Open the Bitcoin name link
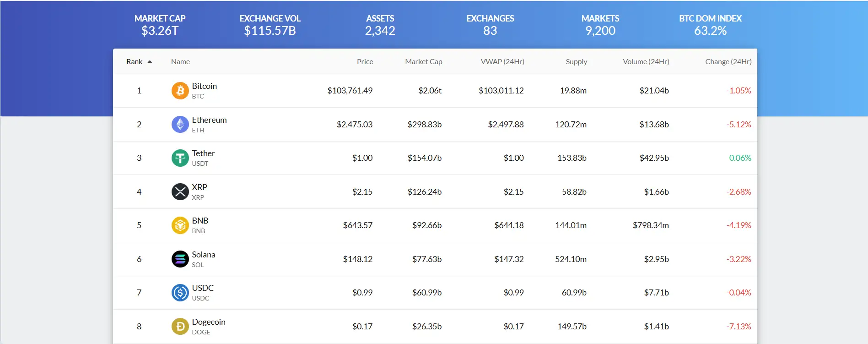868x344 pixels. (204, 86)
